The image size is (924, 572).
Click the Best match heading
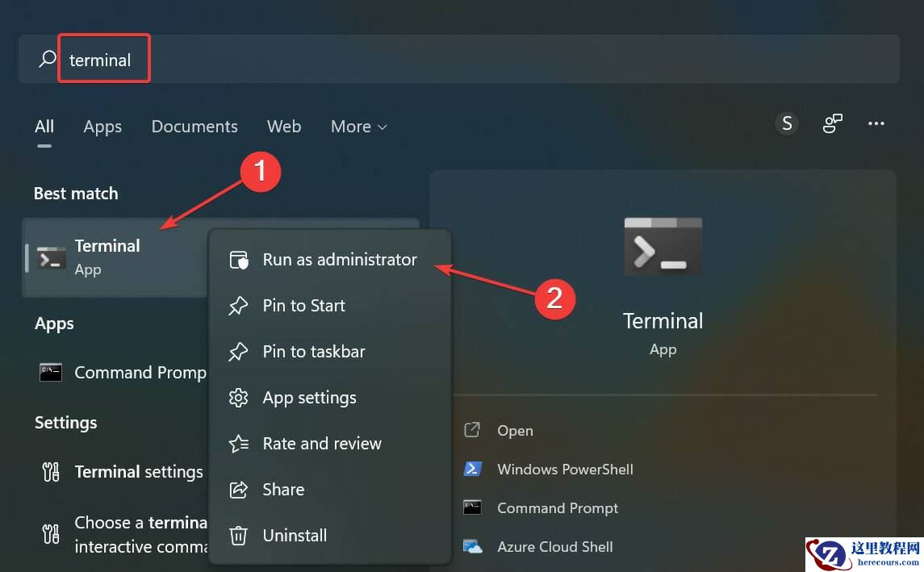coord(76,193)
